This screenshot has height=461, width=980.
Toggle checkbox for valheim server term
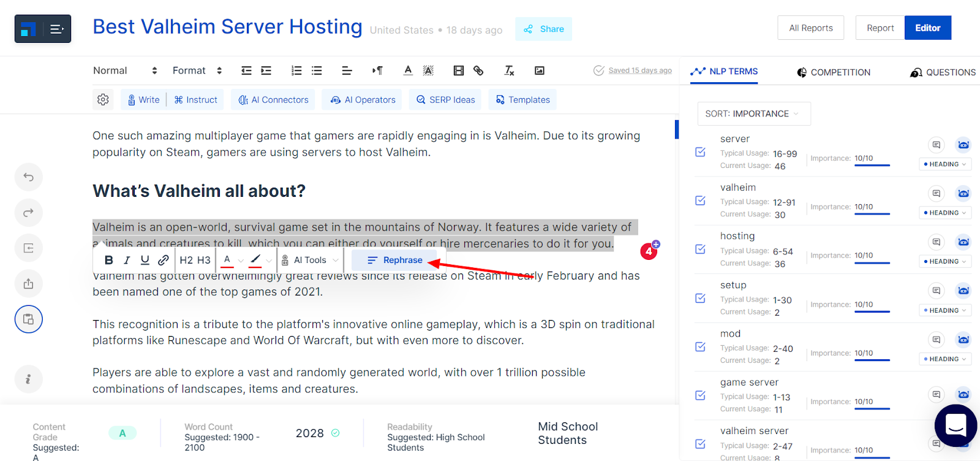click(x=701, y=444)
